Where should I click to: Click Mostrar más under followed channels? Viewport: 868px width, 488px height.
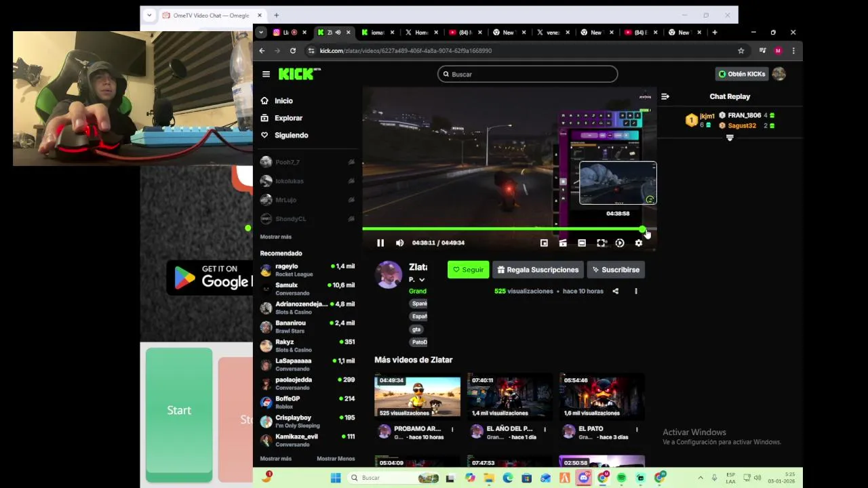pyautogui.click(x=275, y=237)
